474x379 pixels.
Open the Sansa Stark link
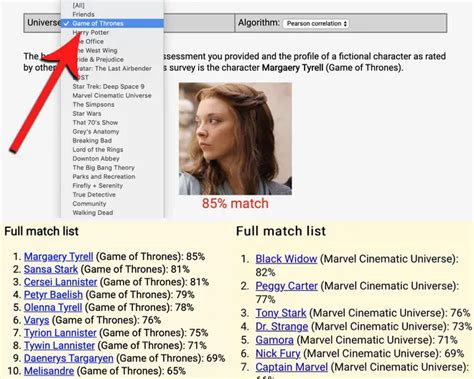coord(51,269)
